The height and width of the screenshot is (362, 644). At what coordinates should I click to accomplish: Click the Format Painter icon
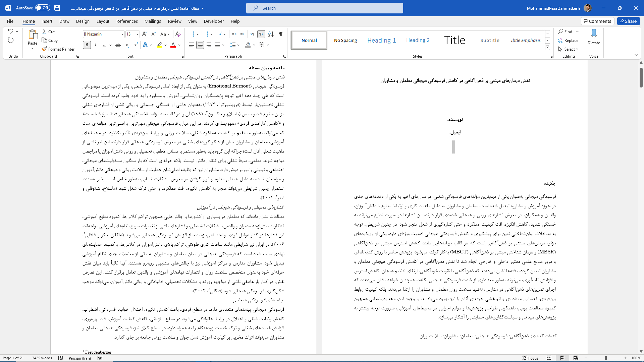click(x=44, y=49)
